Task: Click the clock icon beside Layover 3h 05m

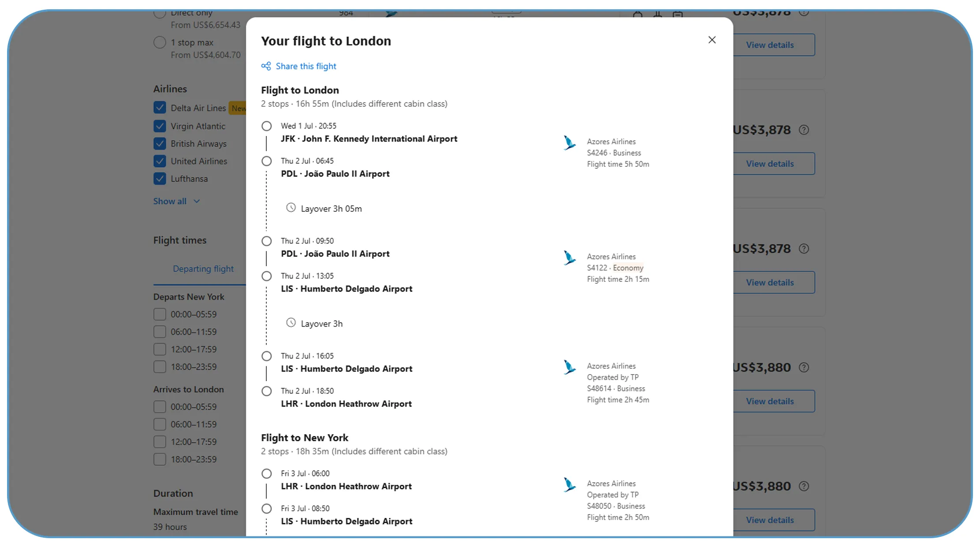Action: tap(291, 208)
